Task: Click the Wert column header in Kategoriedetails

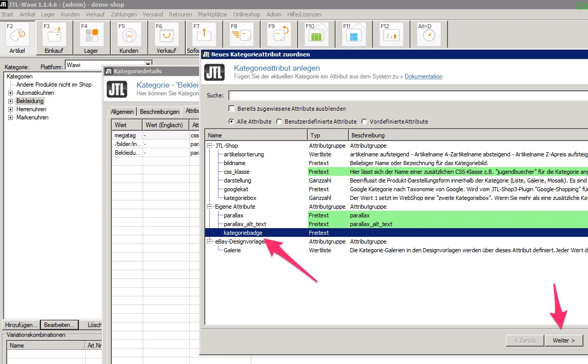Action: point(127,125)
